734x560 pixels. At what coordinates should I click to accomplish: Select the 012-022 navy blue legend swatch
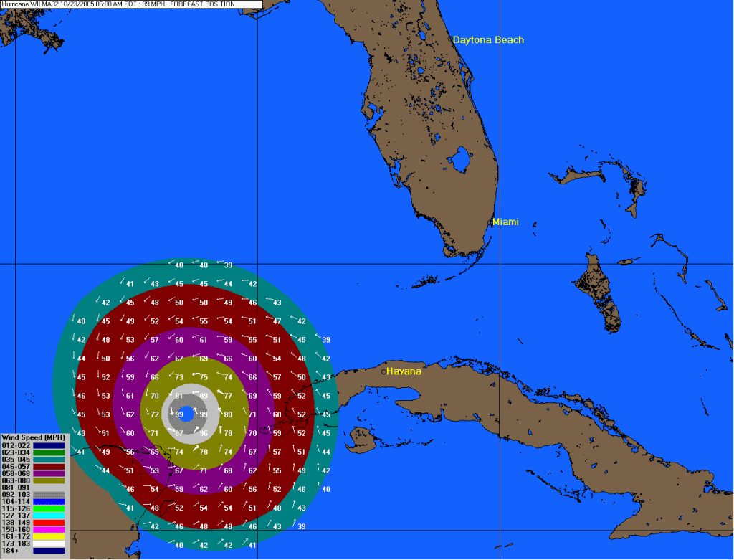pyautogui.click(x=49, y=446)
